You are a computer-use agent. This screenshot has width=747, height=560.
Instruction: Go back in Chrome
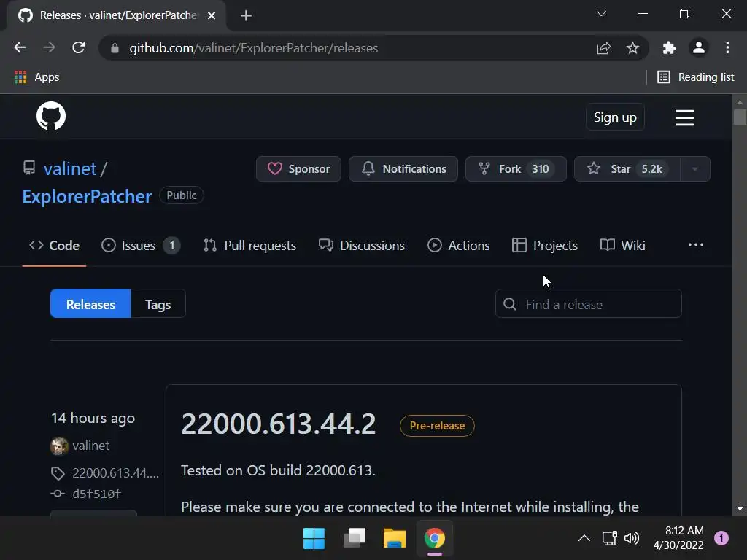point(20,47)
